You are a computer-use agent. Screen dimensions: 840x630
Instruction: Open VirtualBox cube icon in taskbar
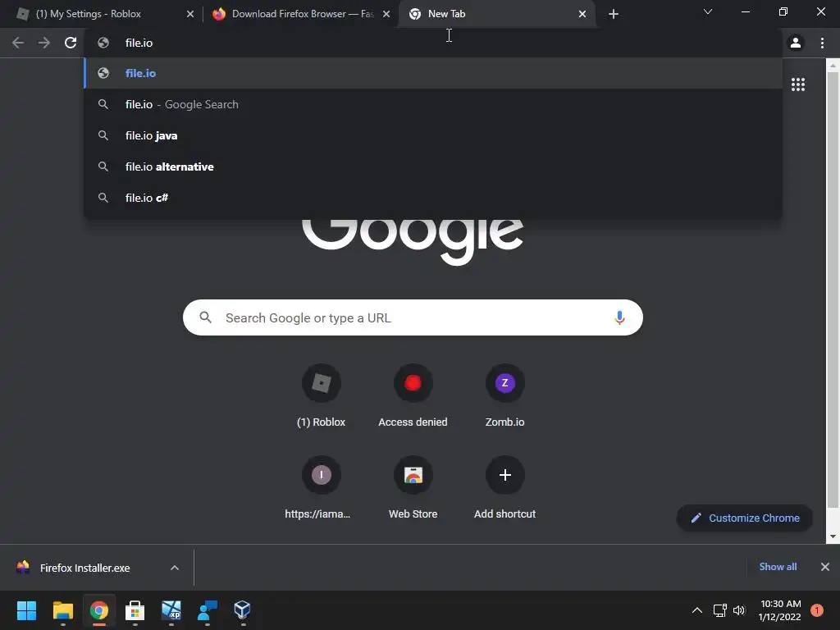(x=243, y=610)
